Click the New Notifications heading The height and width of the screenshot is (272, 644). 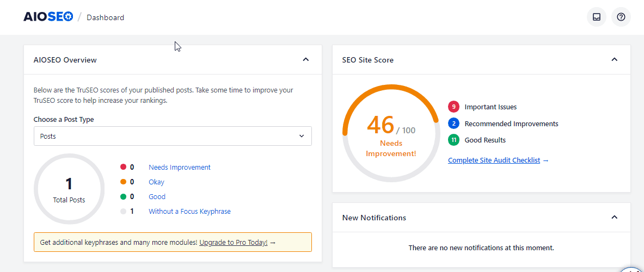coord(374,218)
